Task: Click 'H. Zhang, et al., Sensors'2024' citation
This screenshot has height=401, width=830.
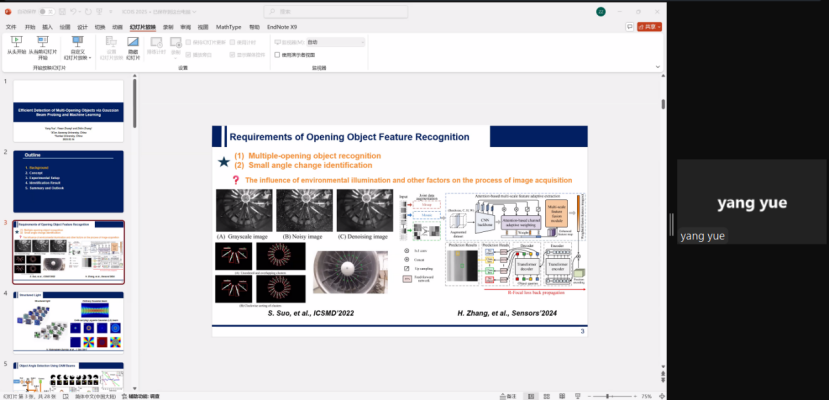Action: (507, 314)
